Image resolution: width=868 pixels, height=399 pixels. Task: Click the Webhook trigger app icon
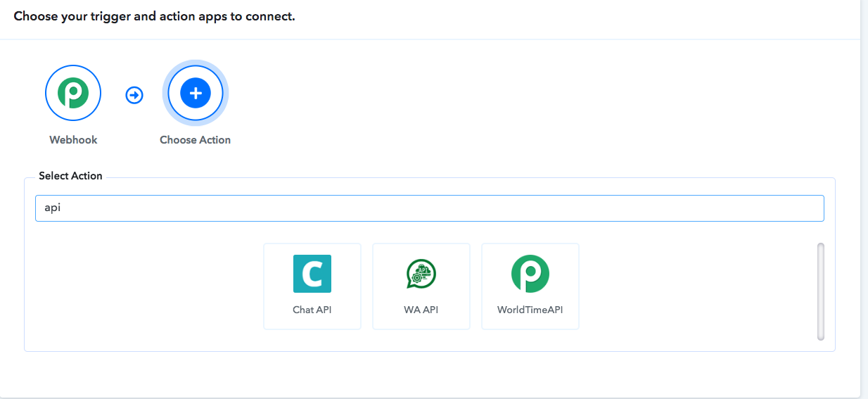73,94
